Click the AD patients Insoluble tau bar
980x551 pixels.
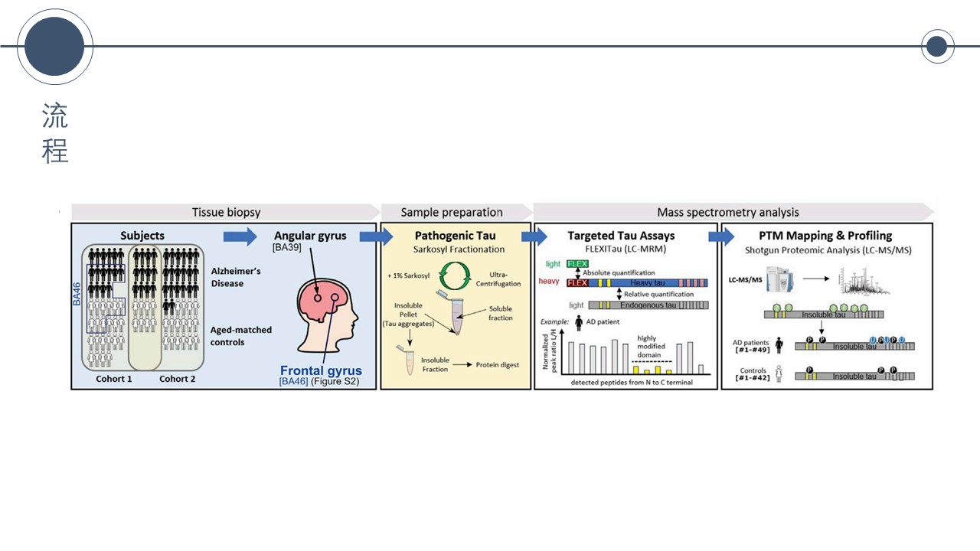(854, 346)
